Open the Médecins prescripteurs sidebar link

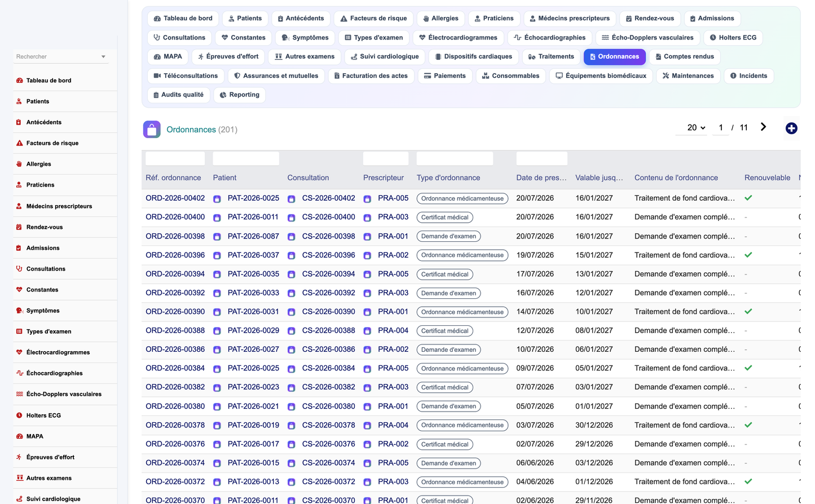tap(59, 206)
